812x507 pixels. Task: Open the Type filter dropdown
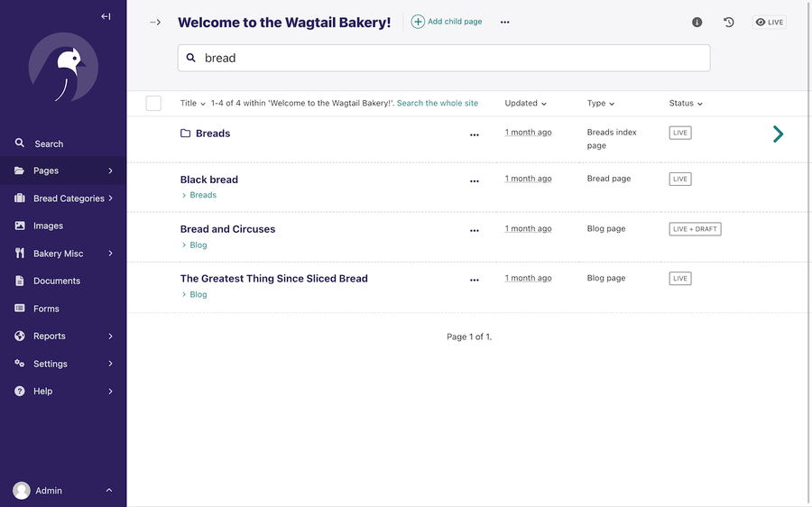601,104
